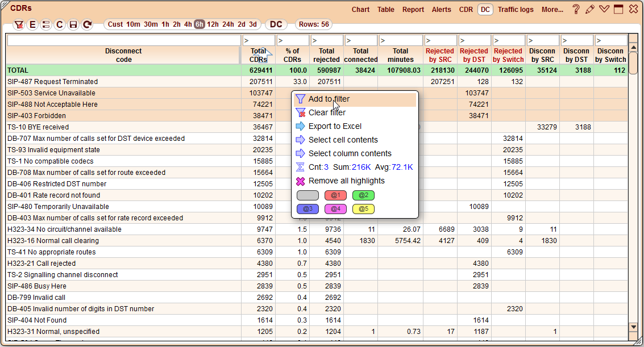Open the More... menu
Image resolution: width=644 pixels, height=347 pixels.
click(552, 10)
